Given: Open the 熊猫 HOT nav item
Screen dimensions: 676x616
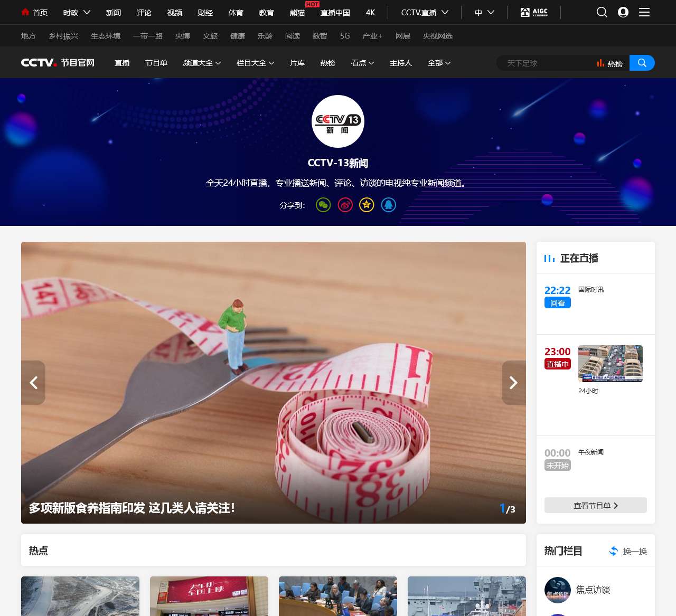Looking at the screenshot, I should pyautogui.click(x=297, y=12).
